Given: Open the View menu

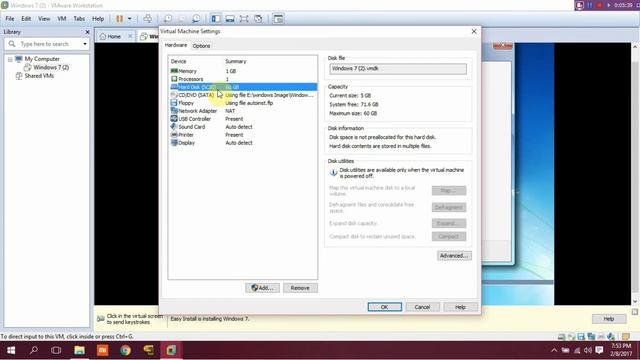Looking at the screenshot, I should click(44, 19).
